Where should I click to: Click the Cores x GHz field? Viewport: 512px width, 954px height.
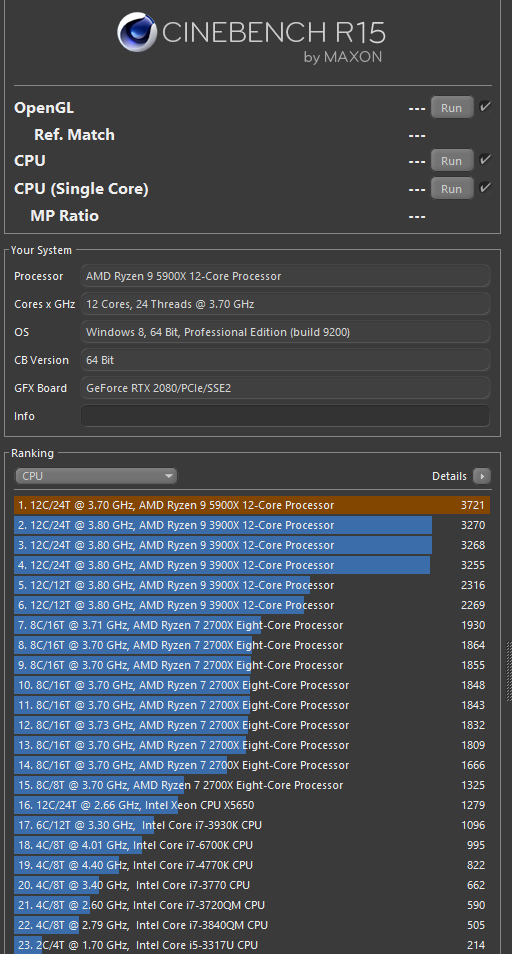[x=285, y=304]
